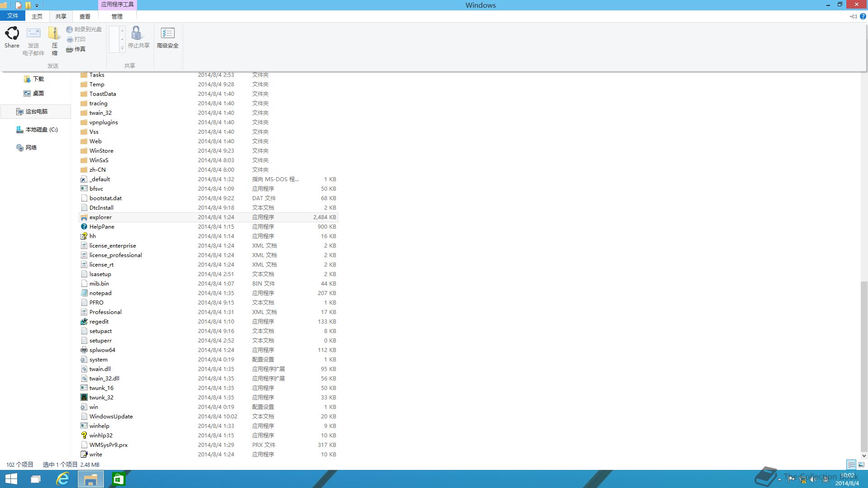The width and height of the screenshot is (868, 488).
Task: Switch to the 查看 (View) tab
Action: tap(85, 16)
